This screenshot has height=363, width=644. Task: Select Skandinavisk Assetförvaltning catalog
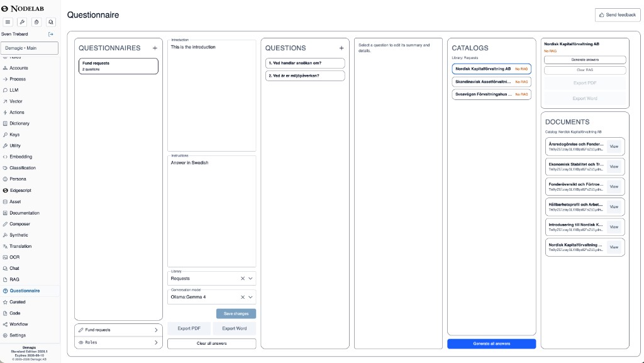[x=492, y=82]
